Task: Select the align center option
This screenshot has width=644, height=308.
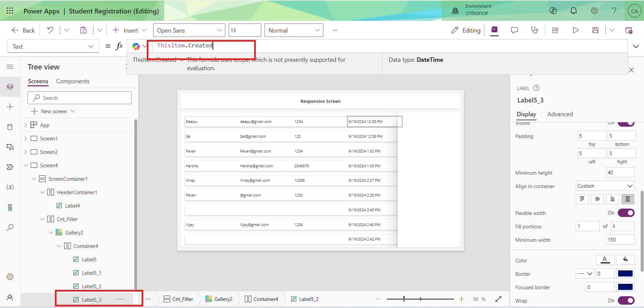Action: pos(597,199)
